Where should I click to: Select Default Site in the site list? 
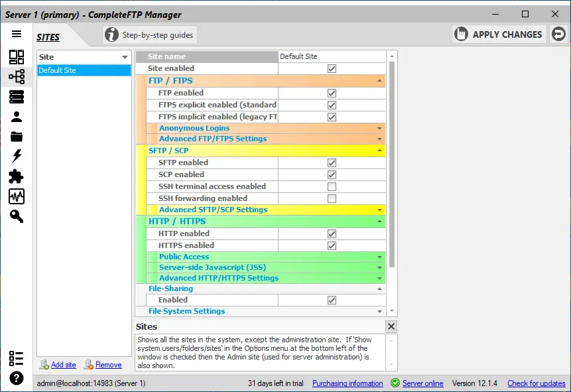84,70
